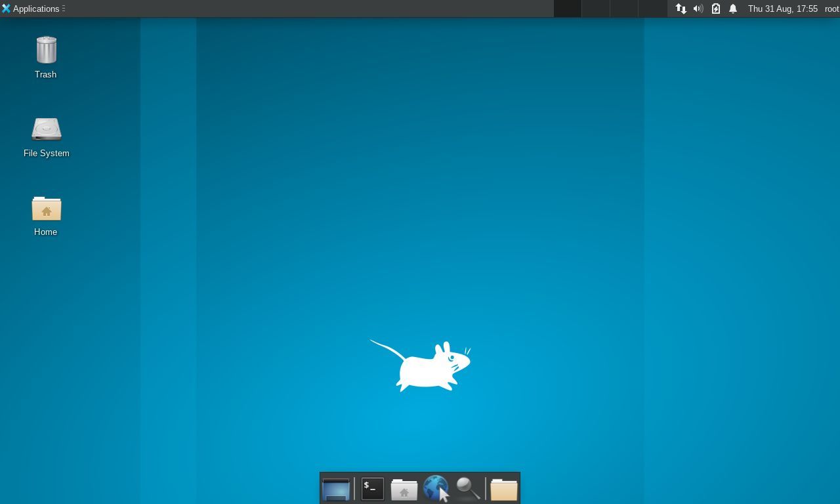840x504 pixels.
Task: Toggle Show Desktop using the leftmost dock icon
Action: coord(336,488)
